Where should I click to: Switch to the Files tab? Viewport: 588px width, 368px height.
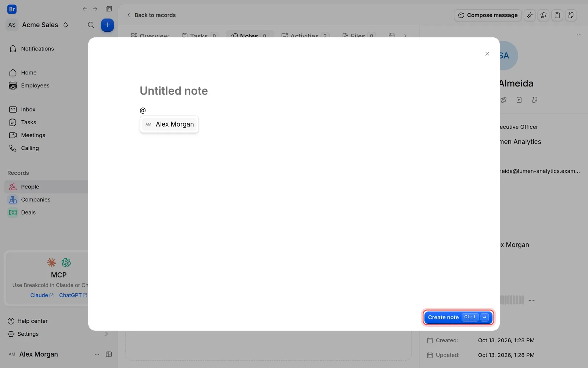click(x=359, y=36)
